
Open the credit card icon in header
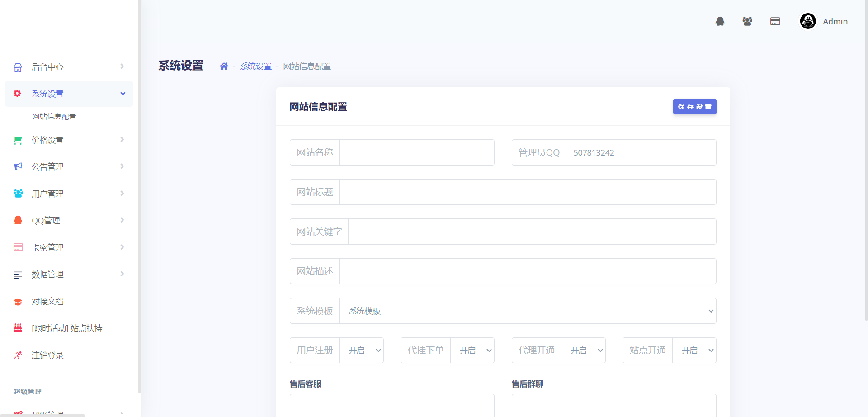pyautogui.click(x=775, y=21)
